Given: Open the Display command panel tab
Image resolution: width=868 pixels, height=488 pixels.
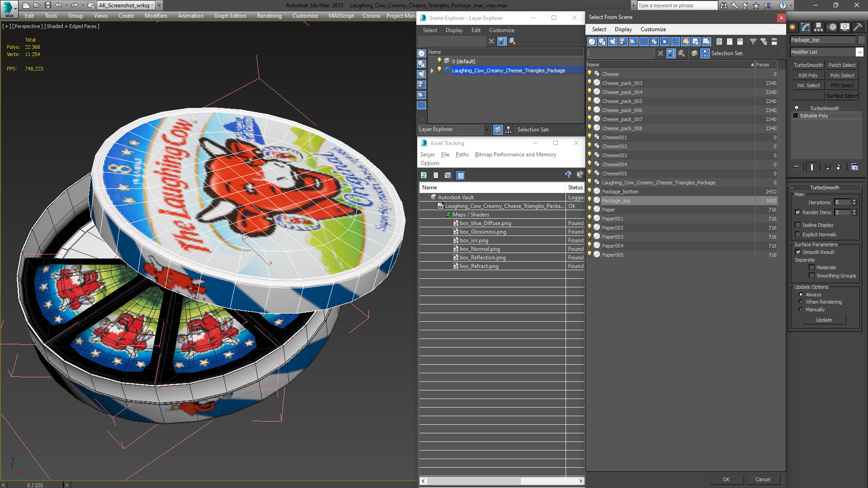Looking at the screenshot, I should [x=844, y=27].
